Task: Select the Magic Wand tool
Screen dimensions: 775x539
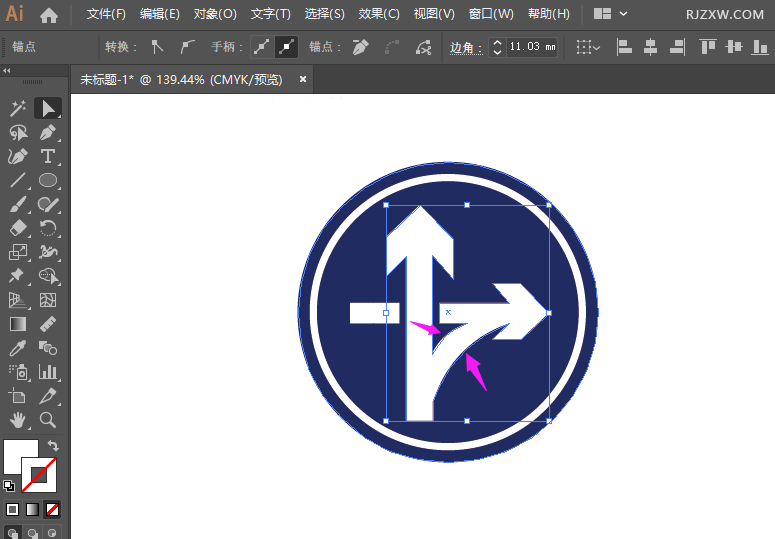Action: tap(17, 108)
